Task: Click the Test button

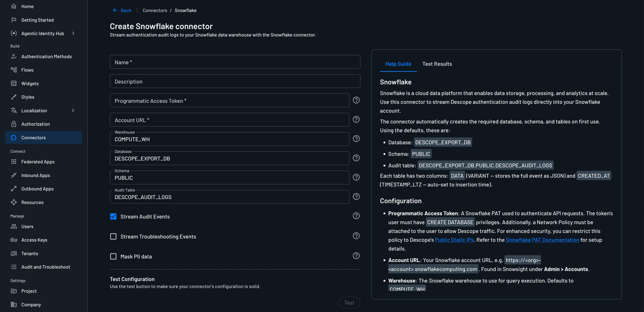Action: [x=349, y=303]
